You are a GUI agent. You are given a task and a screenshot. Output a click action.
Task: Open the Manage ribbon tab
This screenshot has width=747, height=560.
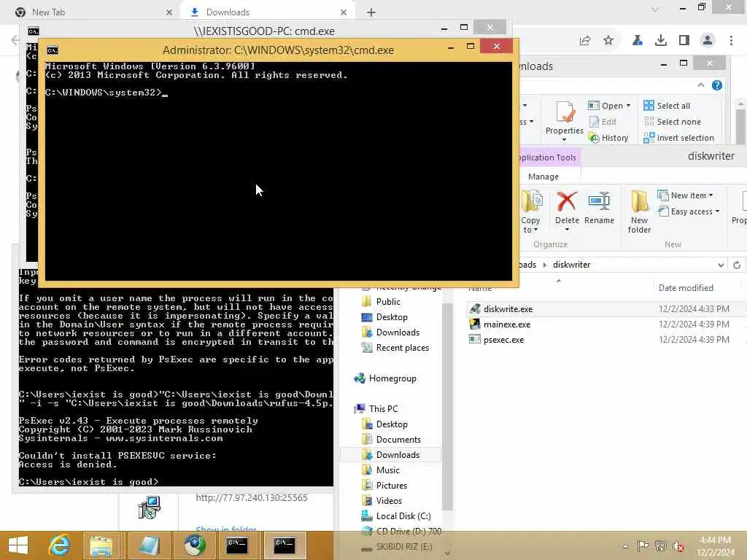pyautogui.click(x=543, y=176)
